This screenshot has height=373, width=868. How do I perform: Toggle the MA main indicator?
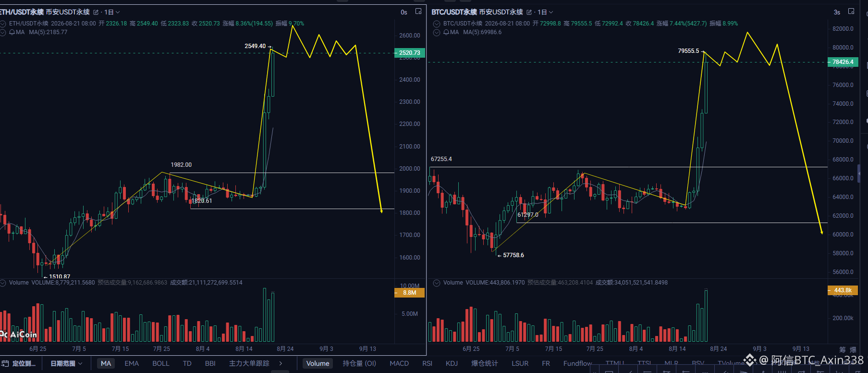(106, 363)
